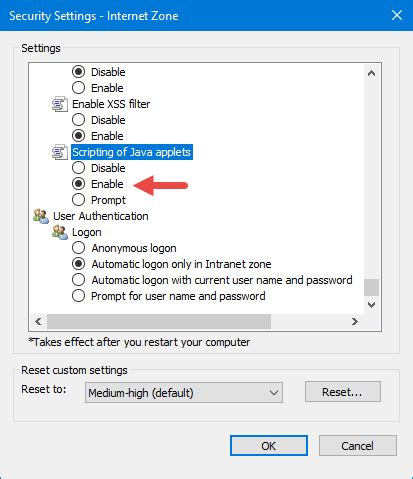Select the User Authentication tree heading

pos(101,216)
